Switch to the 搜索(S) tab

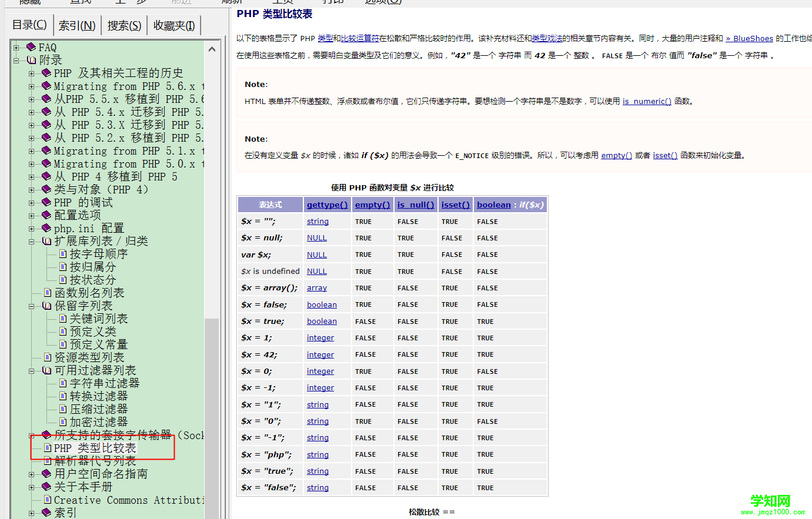coord(124,25)
